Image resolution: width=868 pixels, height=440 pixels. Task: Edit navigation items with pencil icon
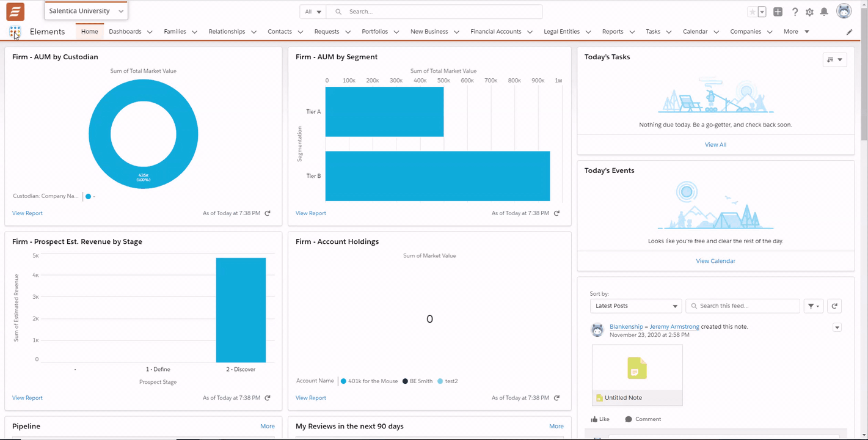(849, 32)
